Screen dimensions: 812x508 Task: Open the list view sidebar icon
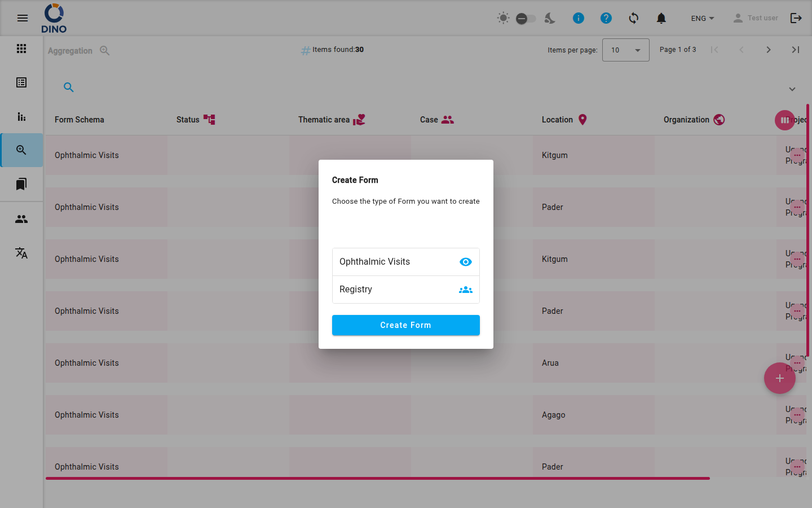(x=21, y=82)
